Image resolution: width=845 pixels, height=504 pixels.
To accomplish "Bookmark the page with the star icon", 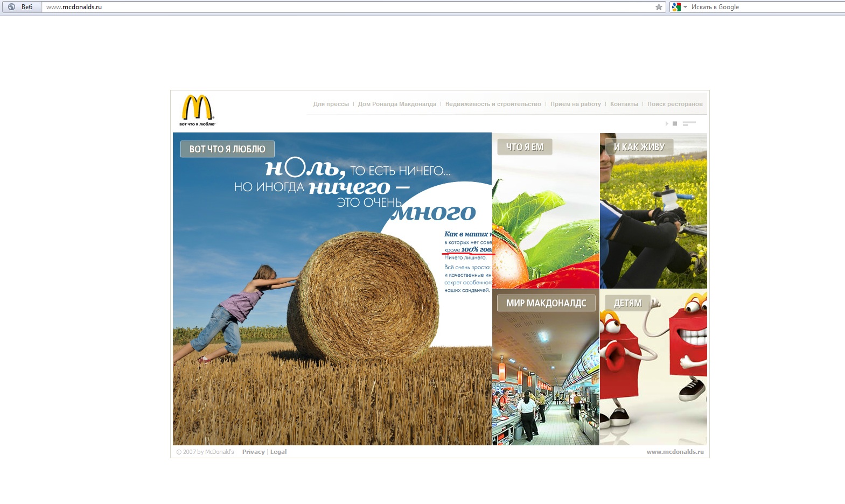I will coord(659,7).
